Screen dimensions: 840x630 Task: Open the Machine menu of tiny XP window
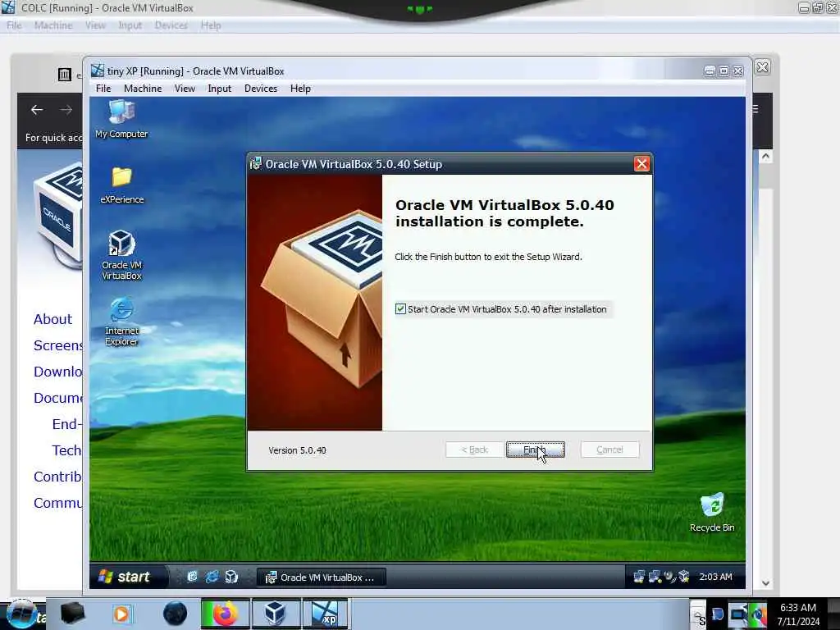coord(143,89)
